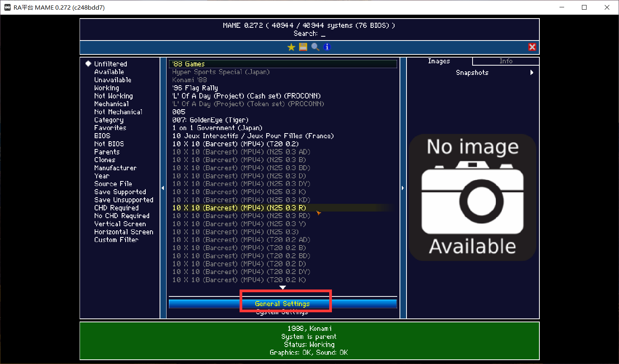Click the magnifier audit media icon
Viewport: 619px width, 364px height.
pos(315,47)
